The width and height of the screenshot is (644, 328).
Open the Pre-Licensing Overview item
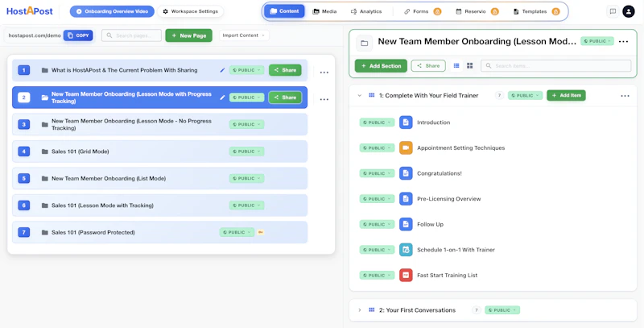449,199
